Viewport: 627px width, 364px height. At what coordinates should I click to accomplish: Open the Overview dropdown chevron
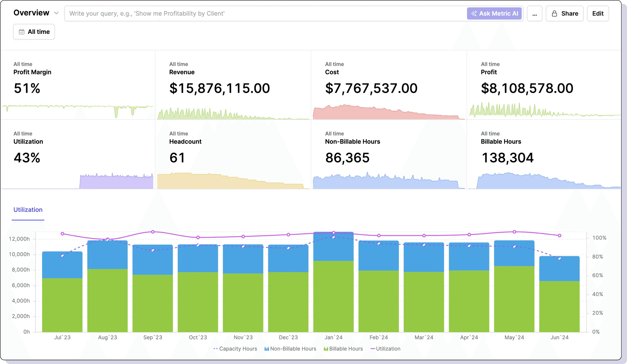tap(57, 13)
